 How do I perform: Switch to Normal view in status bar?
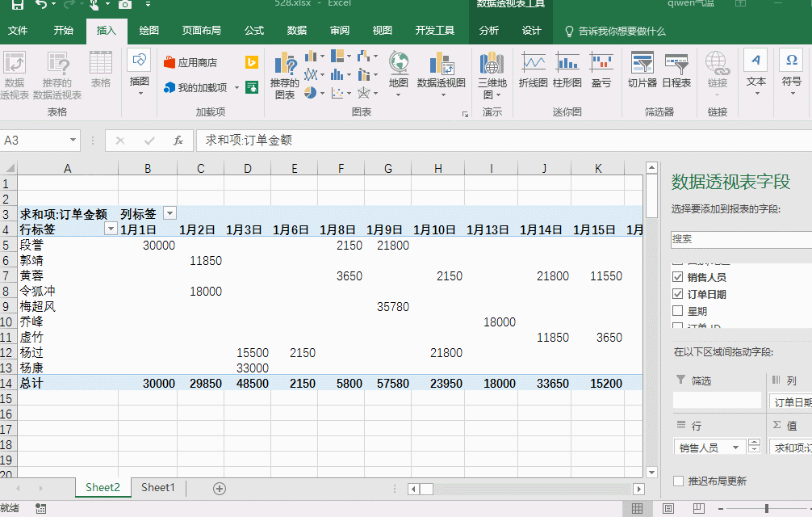[638, 509]
